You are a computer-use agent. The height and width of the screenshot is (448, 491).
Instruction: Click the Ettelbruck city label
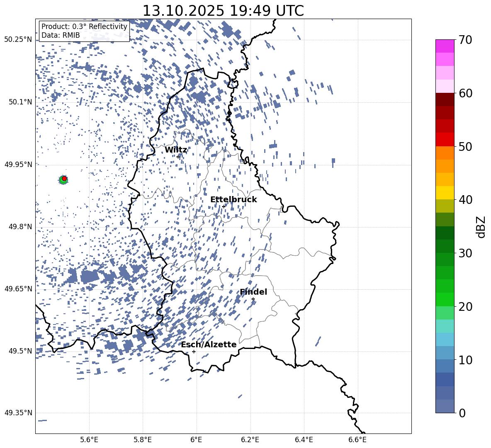coord(233,200)
